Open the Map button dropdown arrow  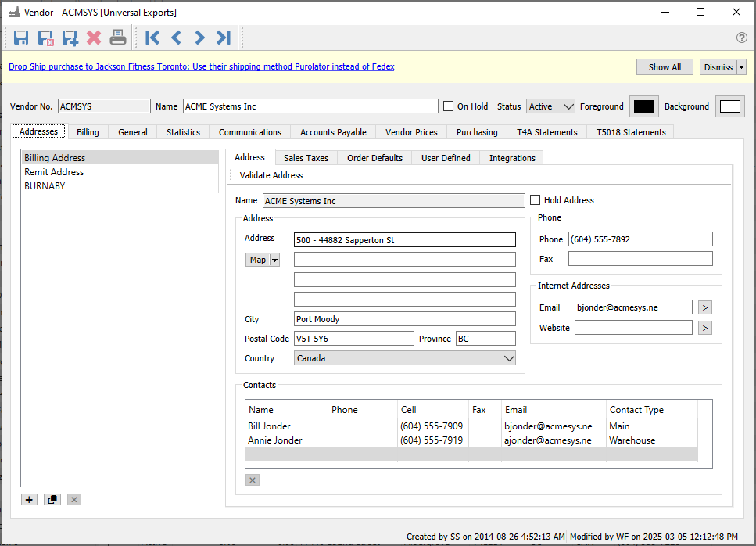click(274, 260)
